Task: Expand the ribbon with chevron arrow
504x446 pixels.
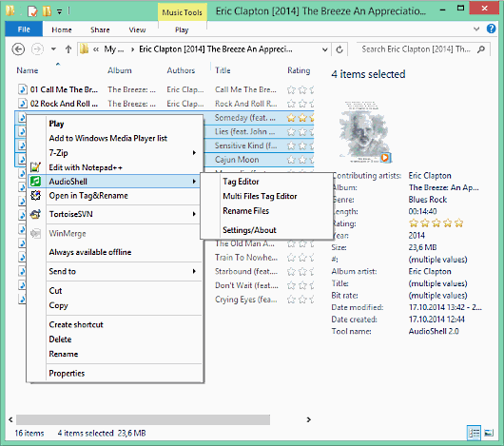Action: (x=476, y=29)
